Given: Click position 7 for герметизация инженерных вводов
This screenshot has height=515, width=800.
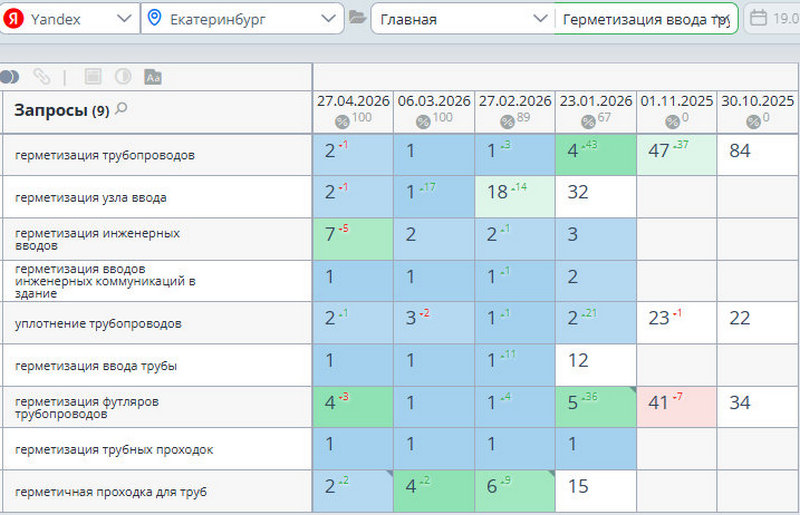Looking at the screenshot, I should pos(330,234).
